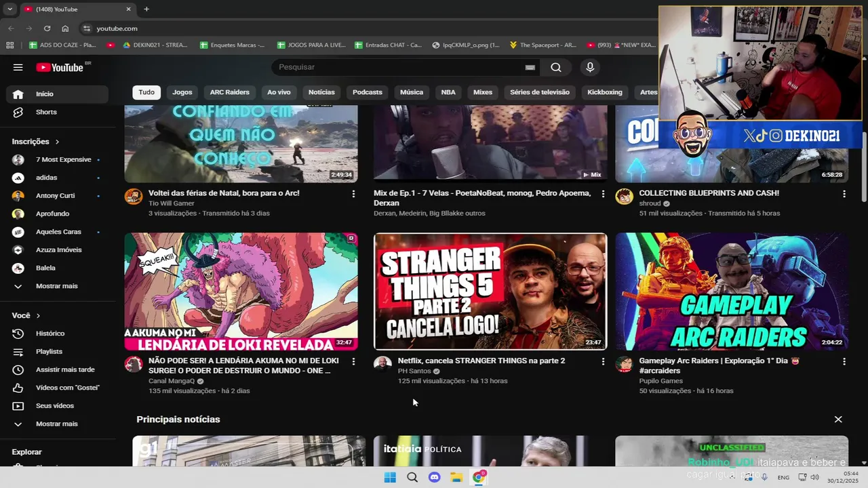Click the browser home button
868x488 pixels.
(65, 28)
